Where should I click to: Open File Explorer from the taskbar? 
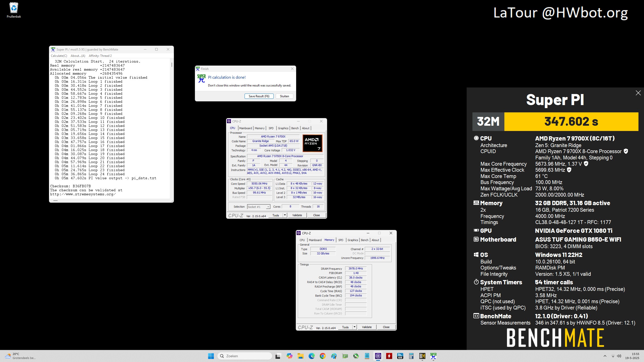pyautogui.click(x=300, y=356)
